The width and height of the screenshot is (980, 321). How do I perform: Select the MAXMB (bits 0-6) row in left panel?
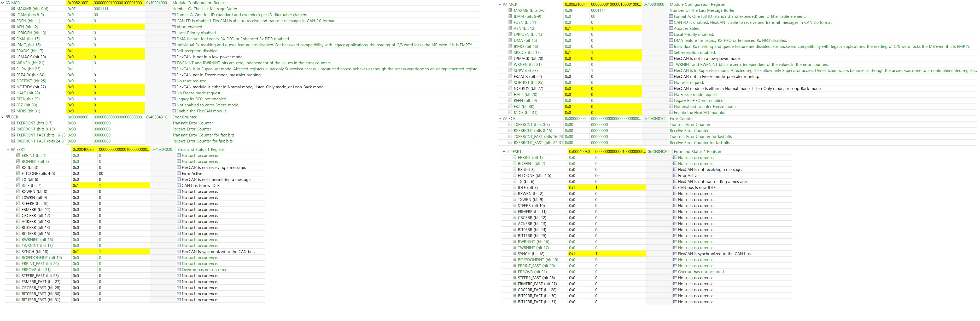point(240,9)
